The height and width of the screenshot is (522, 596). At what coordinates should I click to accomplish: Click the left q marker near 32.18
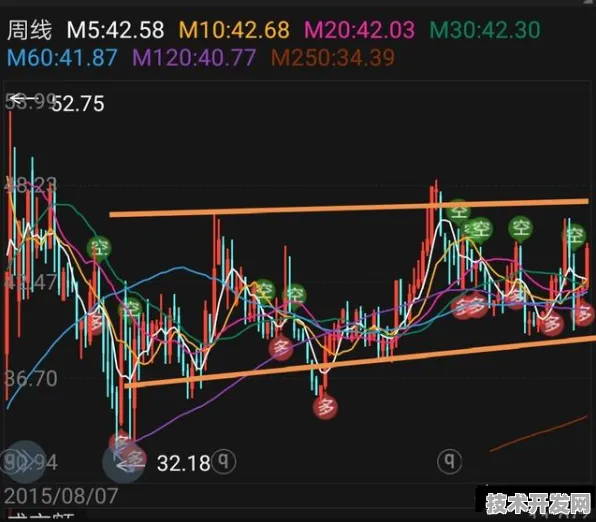pos(224,462)
